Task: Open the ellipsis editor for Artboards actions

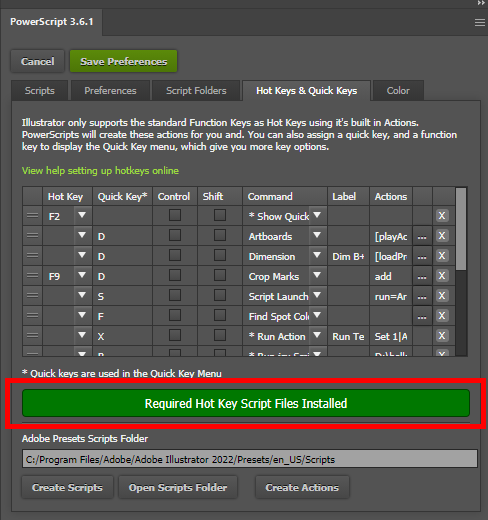Action: 422,236
